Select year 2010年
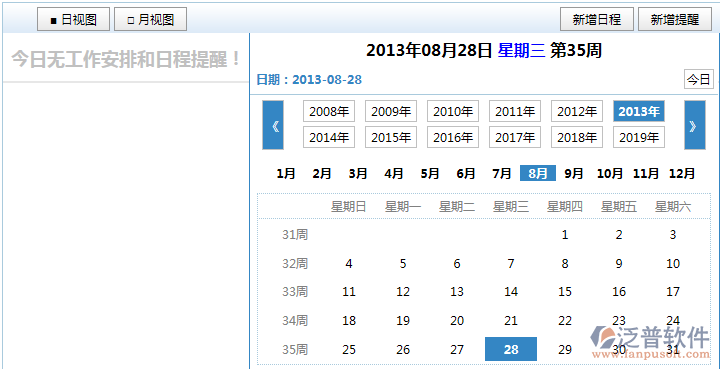Image resolution: width=720 pixels, height=370 pixels. click(453, 111)
